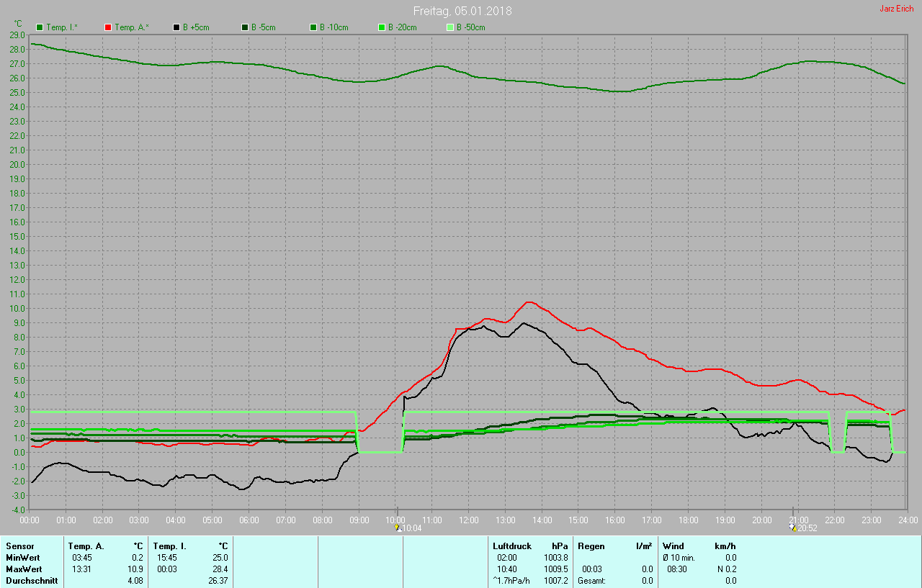This screenshot has width=922, height=588.
Task: Click the Durchschnitt row label
Action: coord(32,581)
